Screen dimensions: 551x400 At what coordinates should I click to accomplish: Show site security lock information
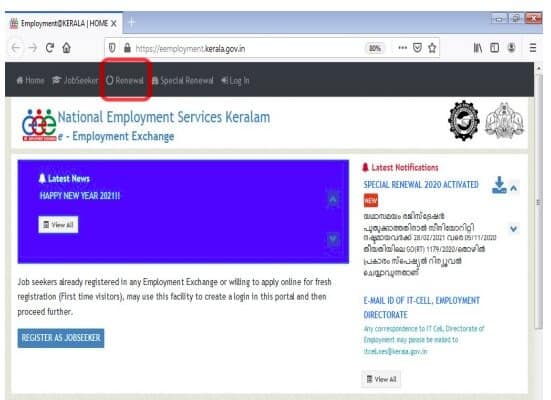[127, 48]
